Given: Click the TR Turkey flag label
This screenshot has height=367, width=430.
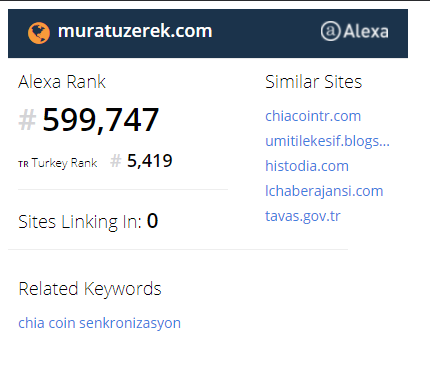Looking at the screenshot, I should [x=23, y=164].
